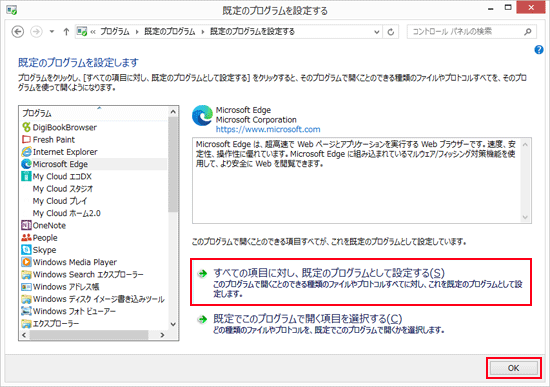Select the People icon
This screenshot has height=387, width=550.
(x=26, y=238)
